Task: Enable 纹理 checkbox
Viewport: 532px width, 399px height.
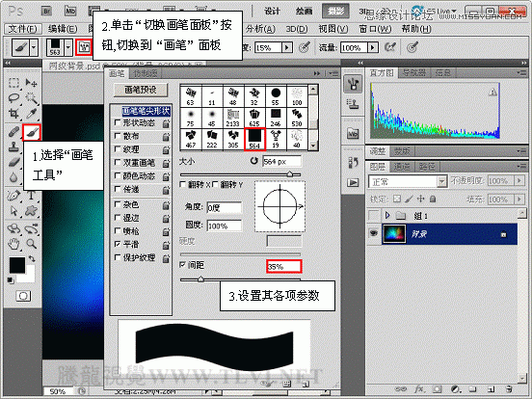Action: [118, 149]
